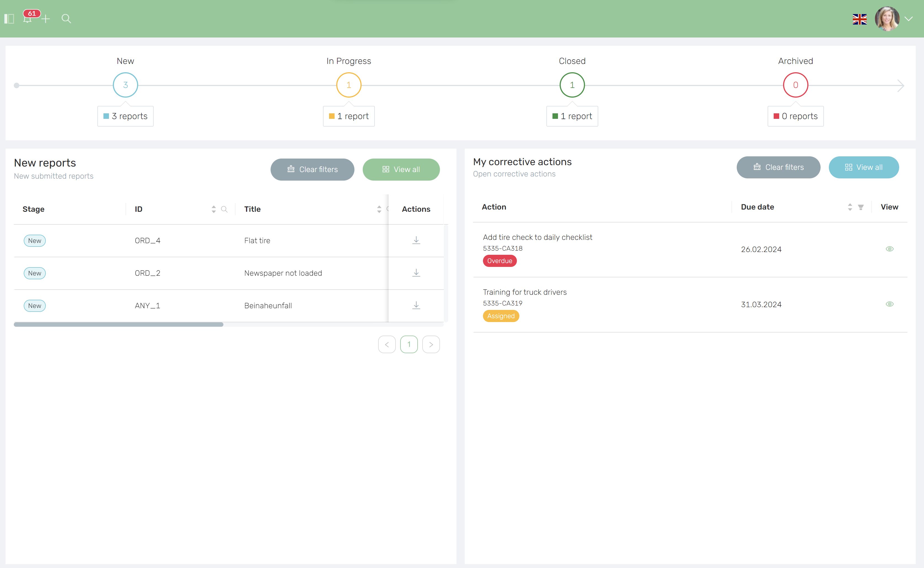The image size is (924, 568).
Task: Clear filters in New reports panel
Action: [x=312, y=169]
